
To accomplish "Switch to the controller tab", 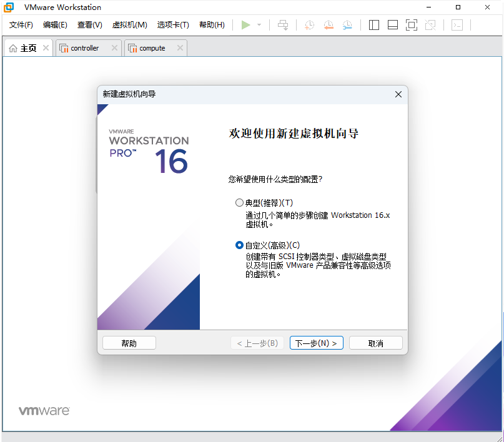I will (89, 48).
